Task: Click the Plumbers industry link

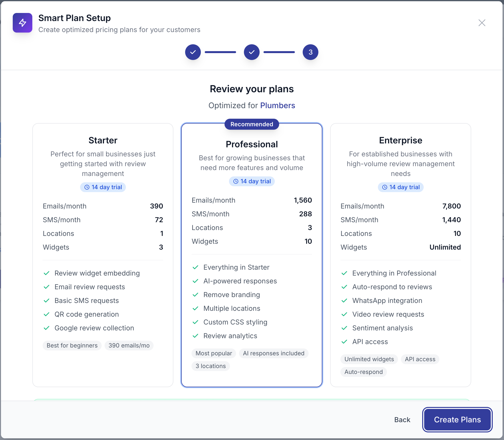Action: [277, 105]
